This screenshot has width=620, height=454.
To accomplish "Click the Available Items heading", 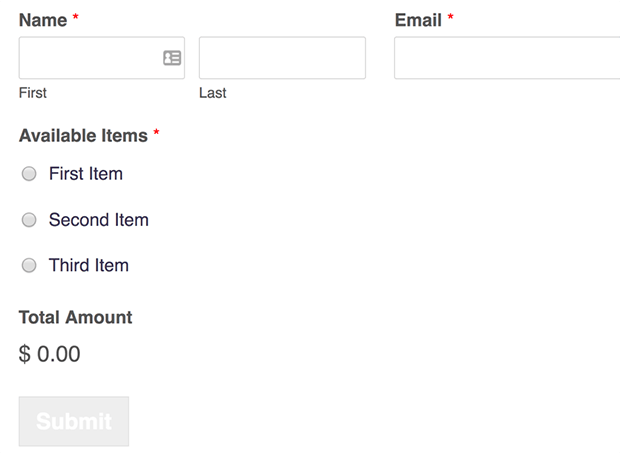I will (x=83, y=136).
